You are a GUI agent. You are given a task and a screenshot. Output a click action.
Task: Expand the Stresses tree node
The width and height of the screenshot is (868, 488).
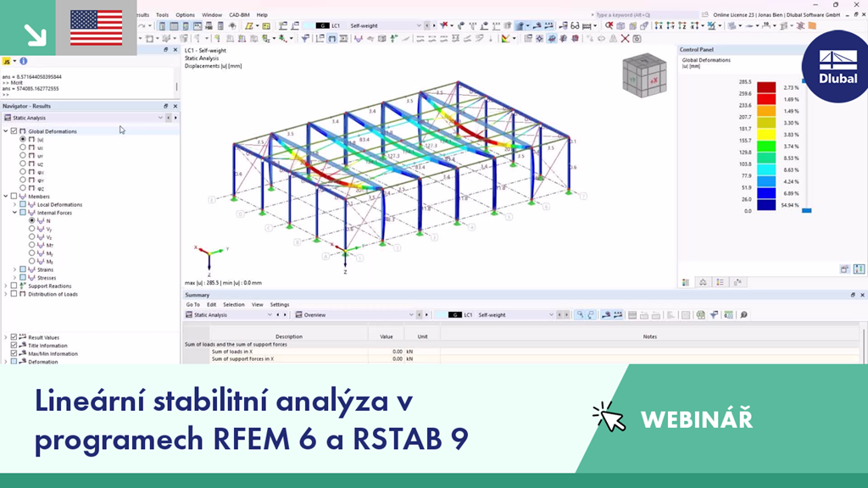15,278
